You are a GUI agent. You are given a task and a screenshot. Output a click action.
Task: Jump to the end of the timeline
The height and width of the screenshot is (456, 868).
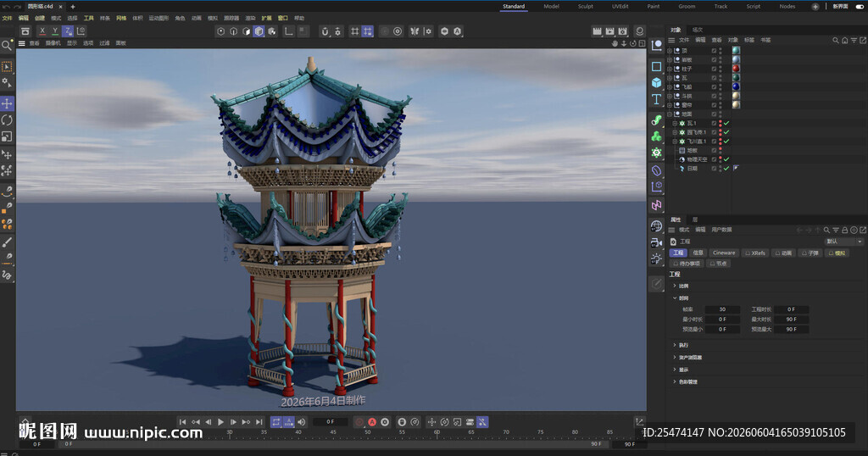point(259,422)
